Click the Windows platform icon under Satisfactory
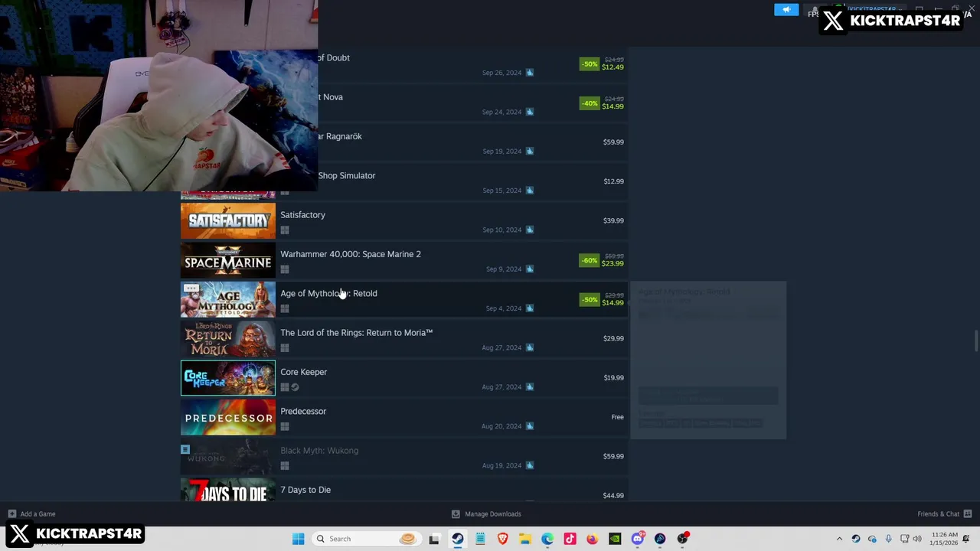The height and width of the screenshot is (551, 980). [285, 230]
